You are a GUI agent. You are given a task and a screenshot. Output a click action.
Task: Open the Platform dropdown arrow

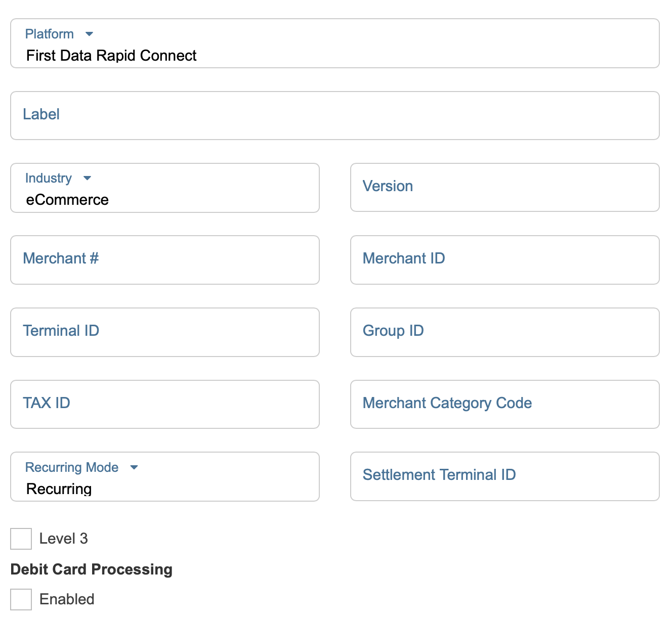point(90,34)
